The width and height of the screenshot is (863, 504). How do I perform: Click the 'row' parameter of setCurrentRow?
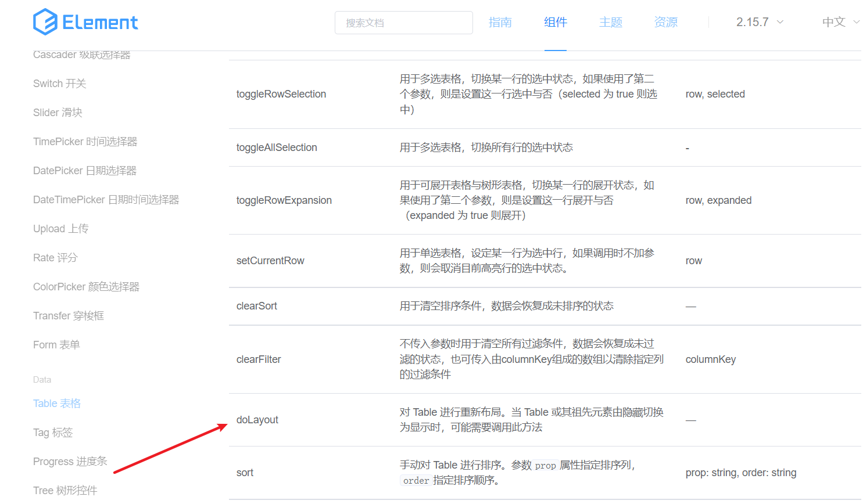click(694, 261)
